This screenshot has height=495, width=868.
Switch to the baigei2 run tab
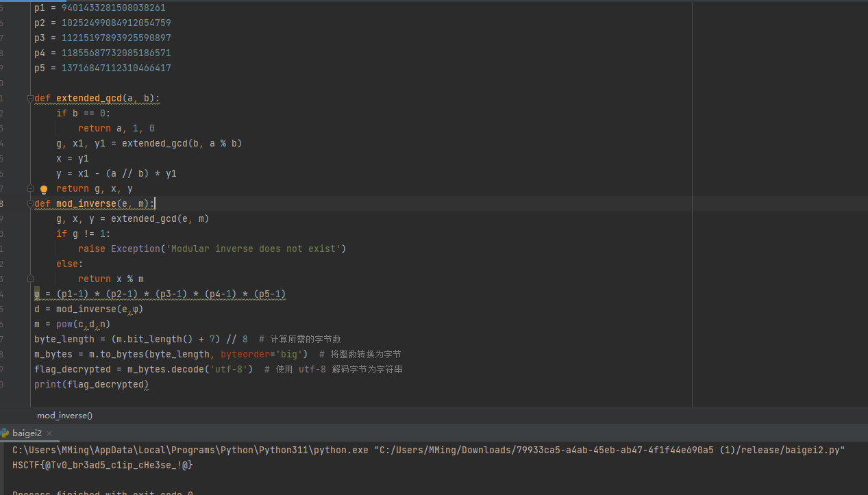point(27,433)
